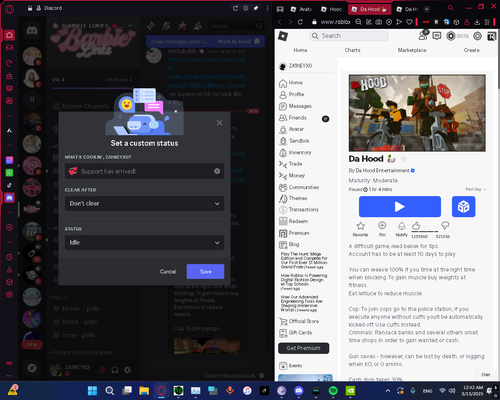Image resolution: width=500 pixels, height=400 pixels.
Task: Close the custom status dialog with X
Action: click(x=219, y=123)
